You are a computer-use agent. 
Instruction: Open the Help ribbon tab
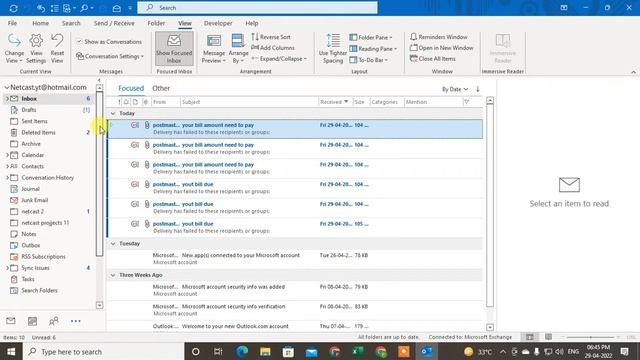pyautogui.click(x=252, y=23)
